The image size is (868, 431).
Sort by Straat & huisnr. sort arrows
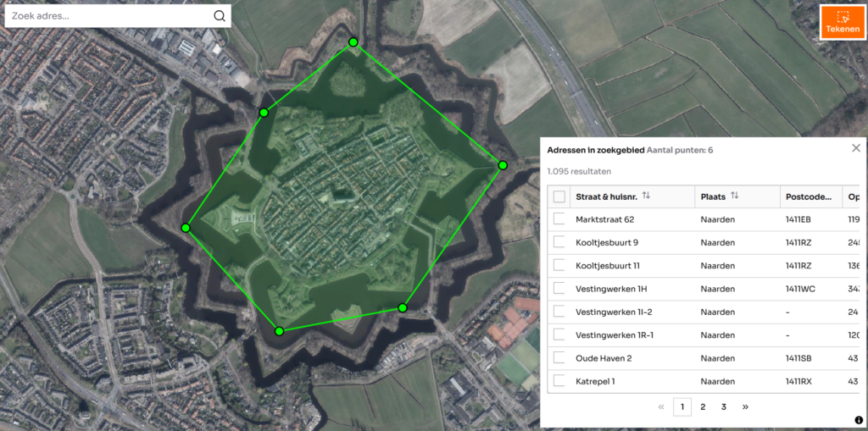pos(646,196)
